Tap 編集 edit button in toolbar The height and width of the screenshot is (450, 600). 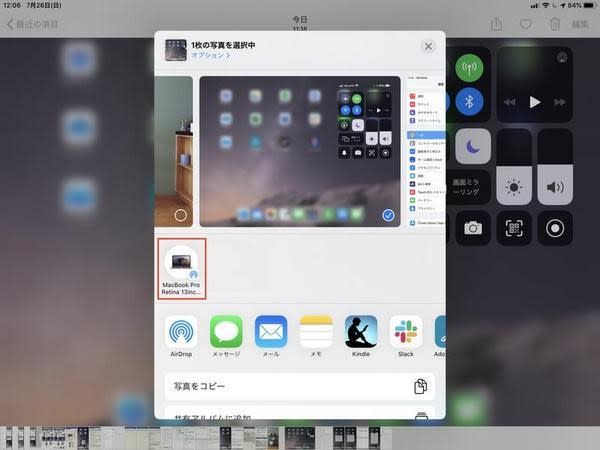click(x=580, y=24)
